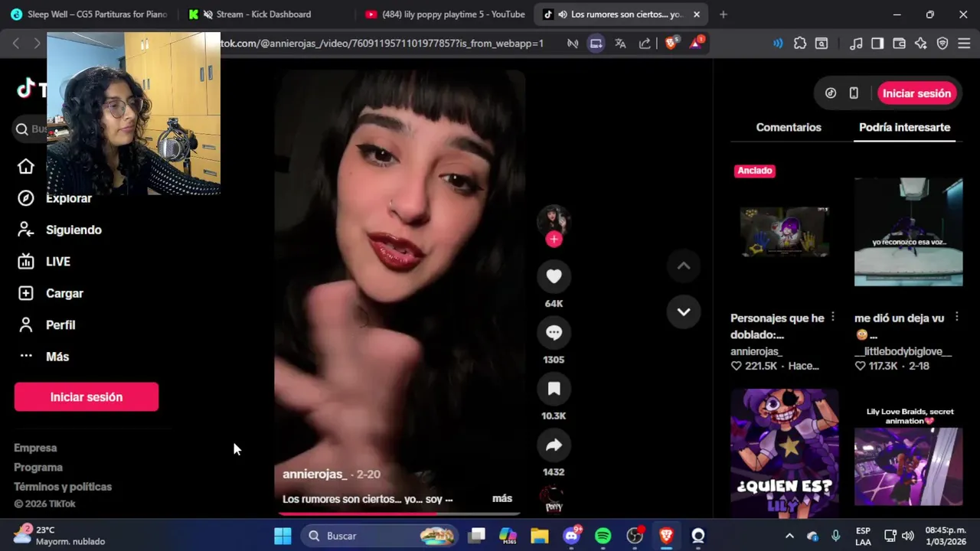Screen dimensions: 980x551
Task: Open 'me dió un deja vu' video thumbnail
Action: click(908, 232)
